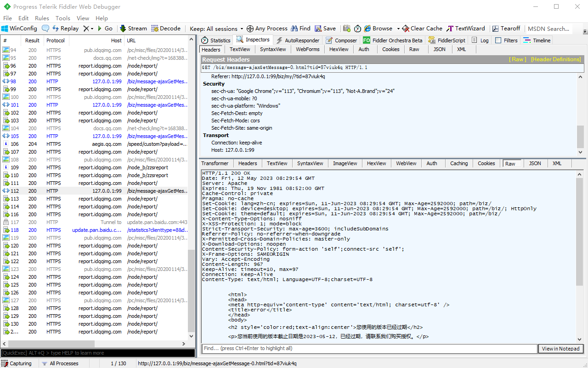
Task: Open the Keep: All sessions dropdown
Action: [x=216, y=29]
